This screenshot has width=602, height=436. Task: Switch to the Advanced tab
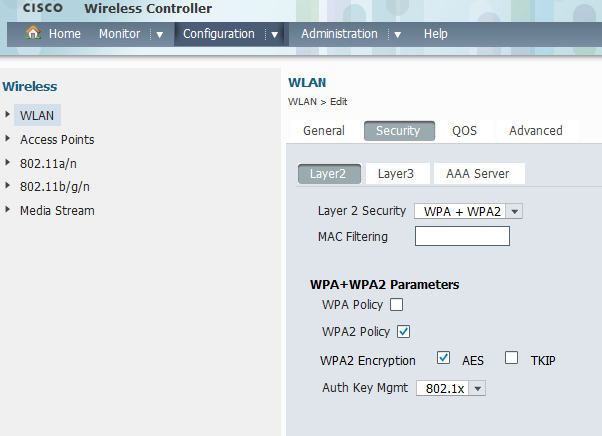pos(536,130)
